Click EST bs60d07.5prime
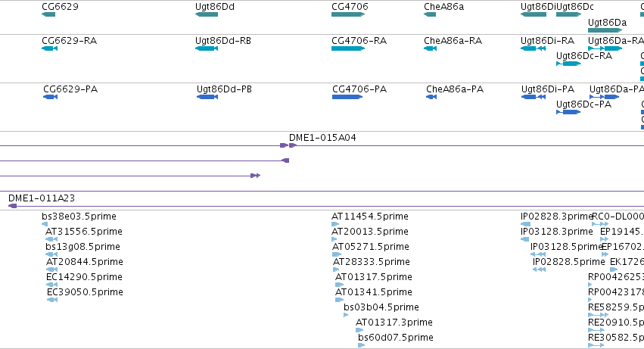The height and width of the screenshot is (349, 644). pyautogui.click(x=396, y=338)
